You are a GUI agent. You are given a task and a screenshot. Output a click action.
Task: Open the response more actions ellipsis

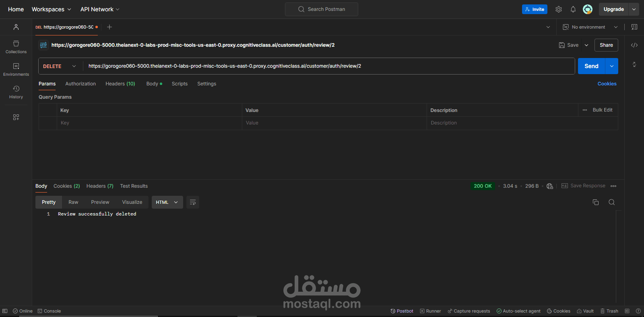pos(613,186)
